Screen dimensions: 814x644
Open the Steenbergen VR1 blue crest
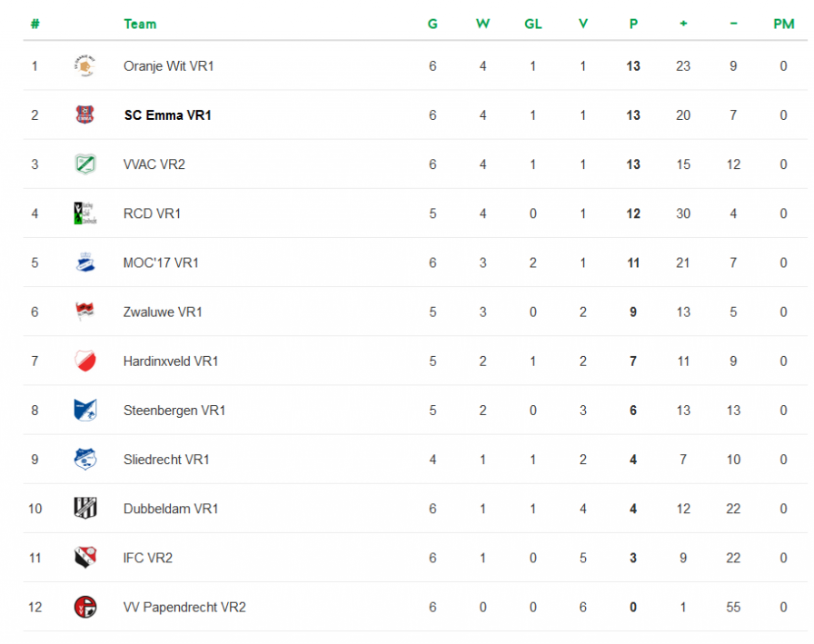(x=85, y=410)
